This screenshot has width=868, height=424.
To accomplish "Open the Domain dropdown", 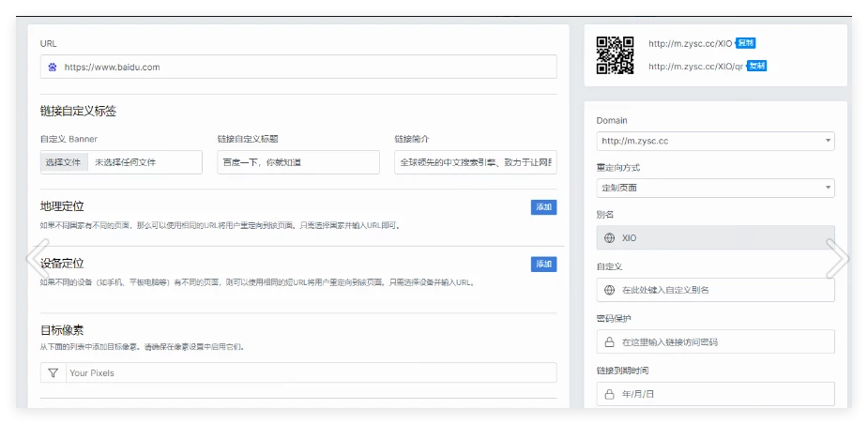I will pyautogui.click(x=715, y=141).
